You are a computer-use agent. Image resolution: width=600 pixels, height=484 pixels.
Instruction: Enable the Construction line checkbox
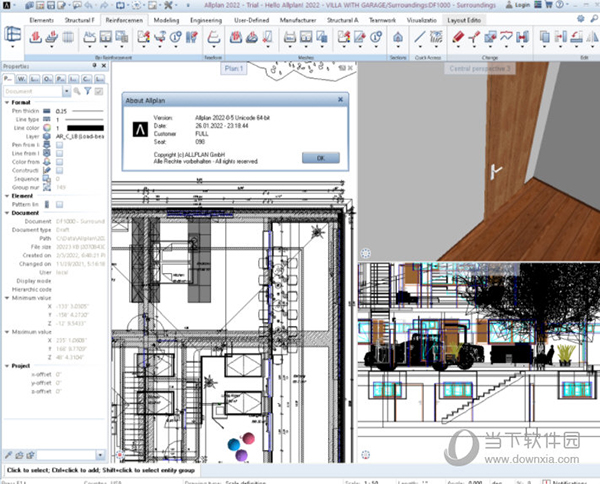point(60,170)
